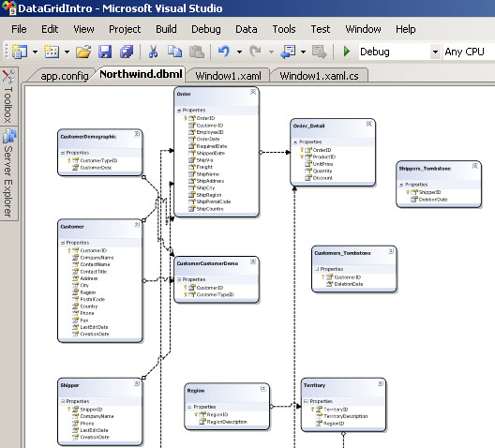Collapse the Shipper entity box

[x=137, y=383]
